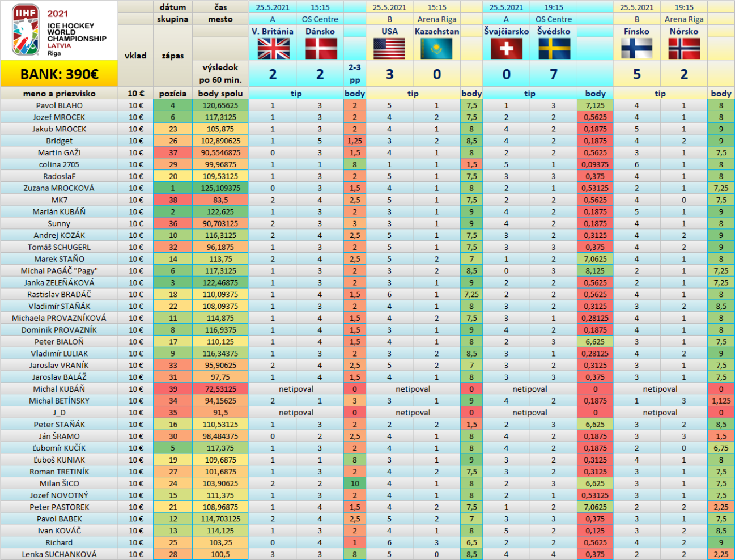Click the "body spolu" column header
Viewport: 735px width, 560px height.
[x=220, y=94]
